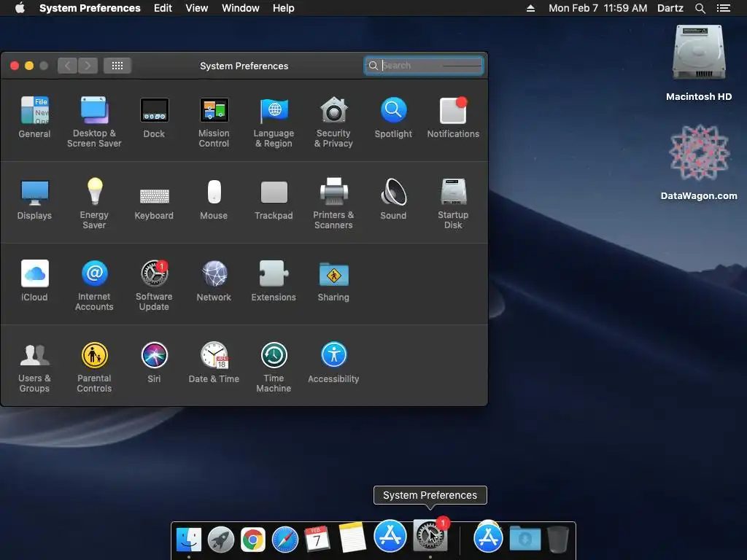Select the DataWagon.com desktop icon
Viewport: 747px width, 560px height.
[x=699, y=163]
